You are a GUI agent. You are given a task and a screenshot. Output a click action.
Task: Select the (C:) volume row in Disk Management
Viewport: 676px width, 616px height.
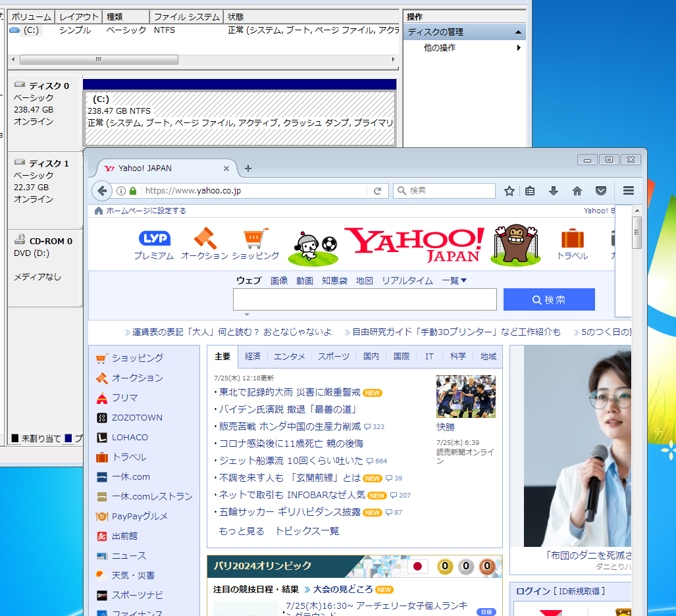[203, 30]
